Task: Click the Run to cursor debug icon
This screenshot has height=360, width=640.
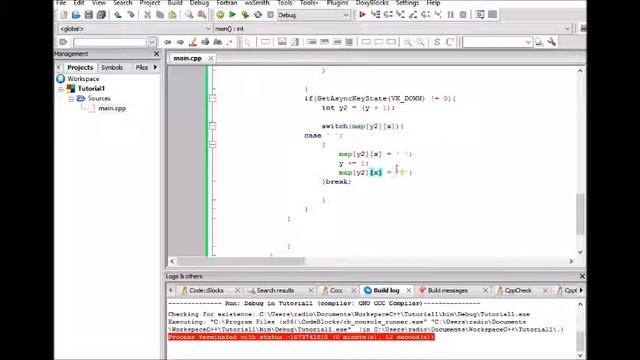Action: (375, 15)
